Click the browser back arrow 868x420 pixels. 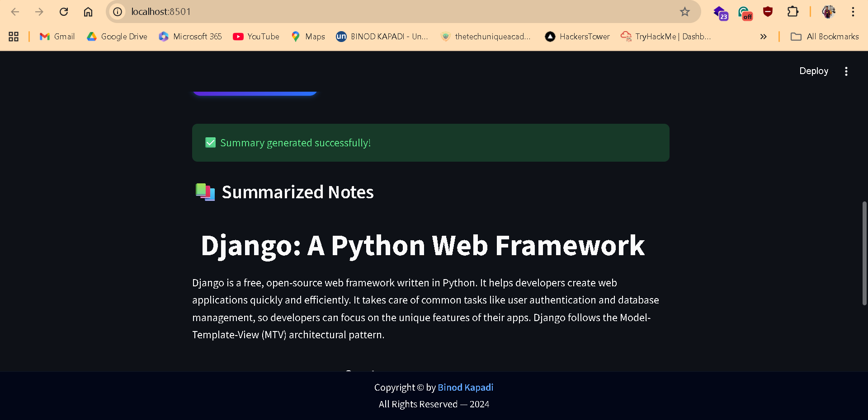click(x=15, y=12)
